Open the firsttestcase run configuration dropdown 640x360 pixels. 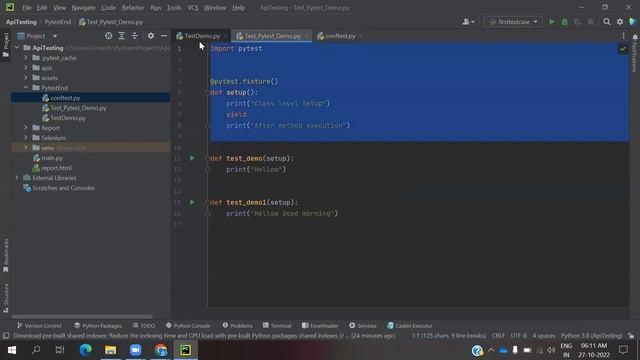tap(513, 22)
